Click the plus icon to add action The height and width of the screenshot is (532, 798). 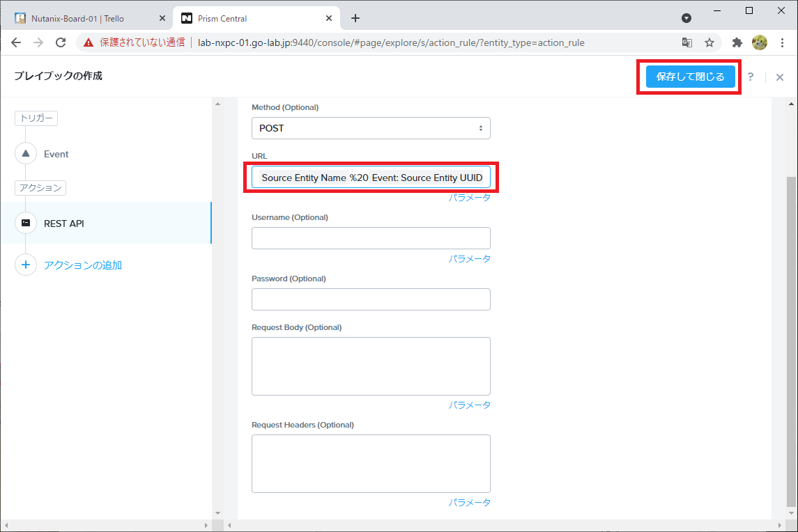26,265
